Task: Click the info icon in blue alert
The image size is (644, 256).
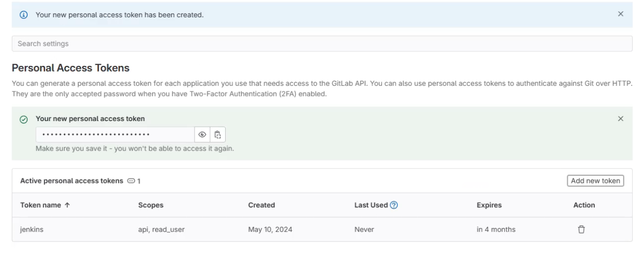Action: 23,15
